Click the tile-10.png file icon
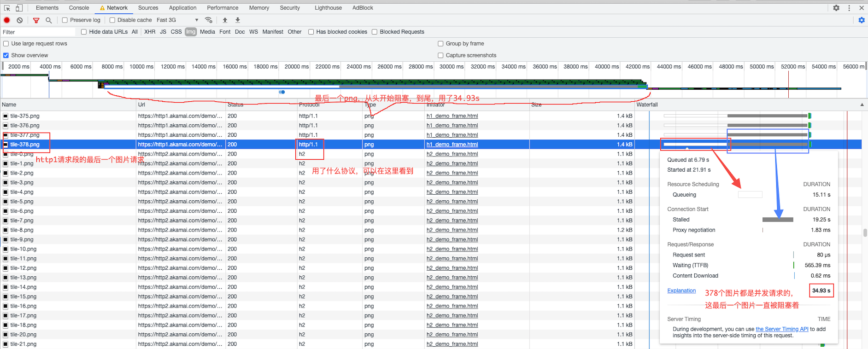This screenshot has width=868, height=349. pyautogui.click(x=6, y=249)
